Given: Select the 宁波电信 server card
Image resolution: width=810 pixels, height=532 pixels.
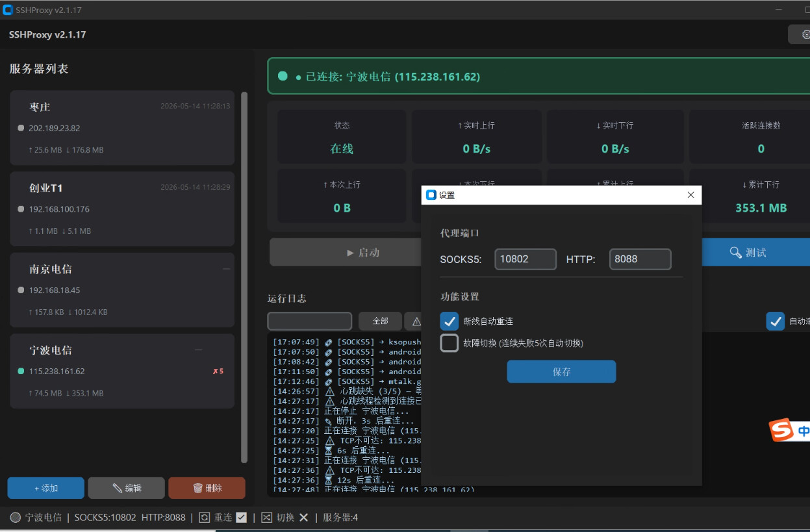Looking at the screenshot, I should pyautogui.click(x=122, y=371).
